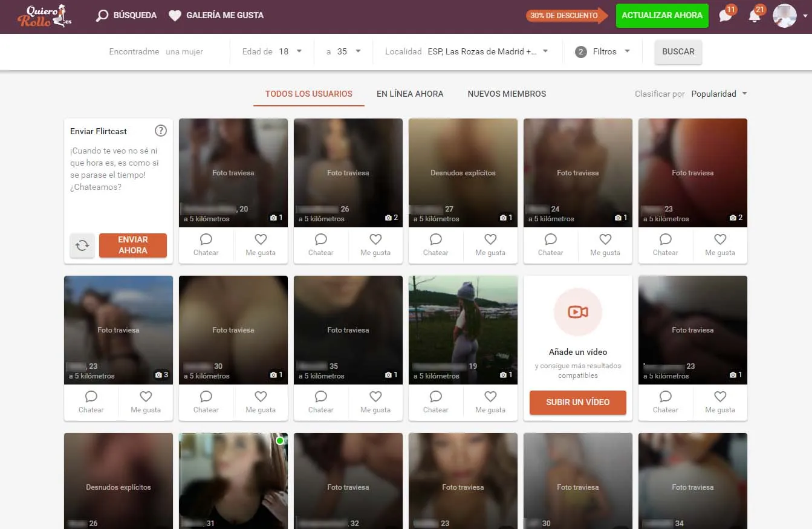Like the 24-year-old profile
The image size is (812, 529).
click(x=605, y=245)
